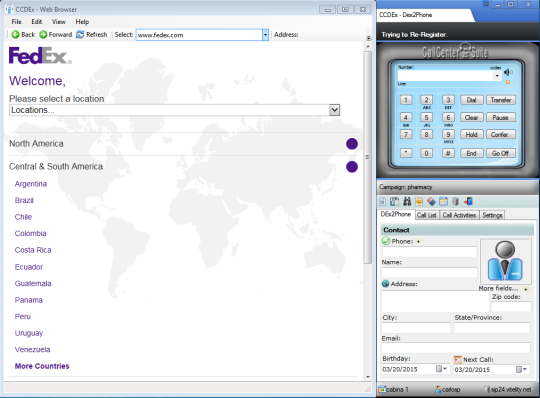Expand the Select URL combo box arrow
The width and height of the screenshot is (540, 398).
click(x=265, y=35)
